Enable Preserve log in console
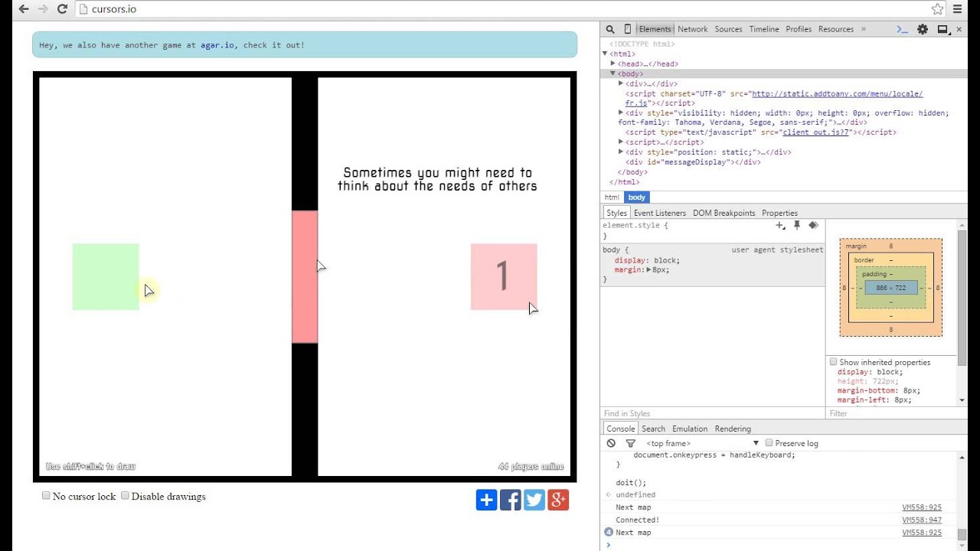The image size is (980, 551). point(769,443)
